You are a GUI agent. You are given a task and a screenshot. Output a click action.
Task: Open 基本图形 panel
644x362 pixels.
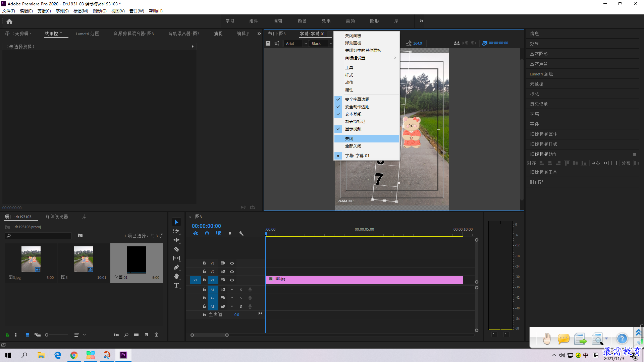pyautogui.click(x=539, y=54)
